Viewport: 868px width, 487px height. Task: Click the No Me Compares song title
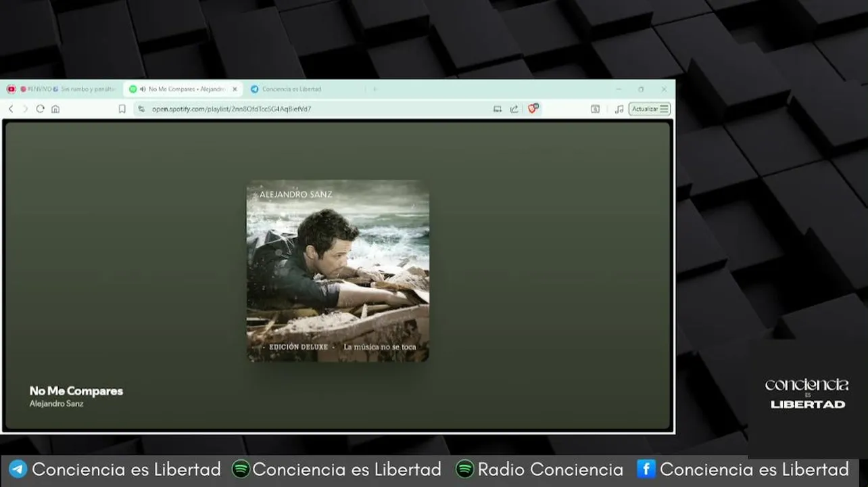76,391
